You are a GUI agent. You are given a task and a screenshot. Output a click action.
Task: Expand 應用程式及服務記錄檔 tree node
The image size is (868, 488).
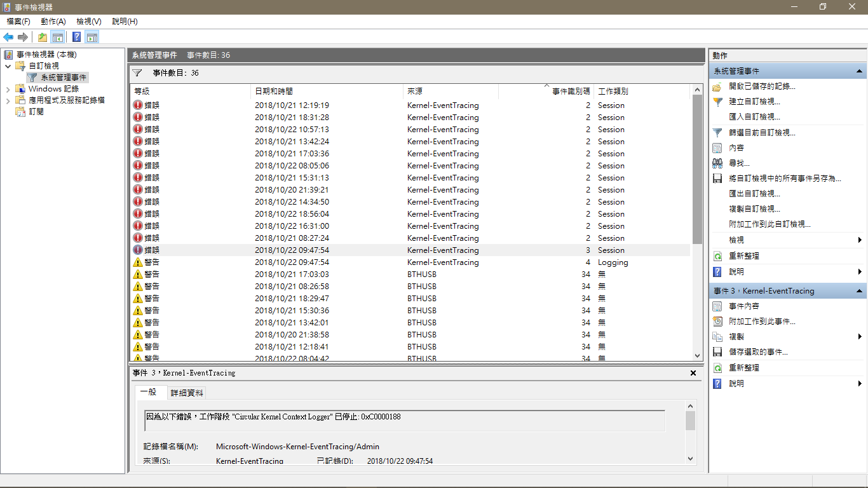tap(8, 100)
